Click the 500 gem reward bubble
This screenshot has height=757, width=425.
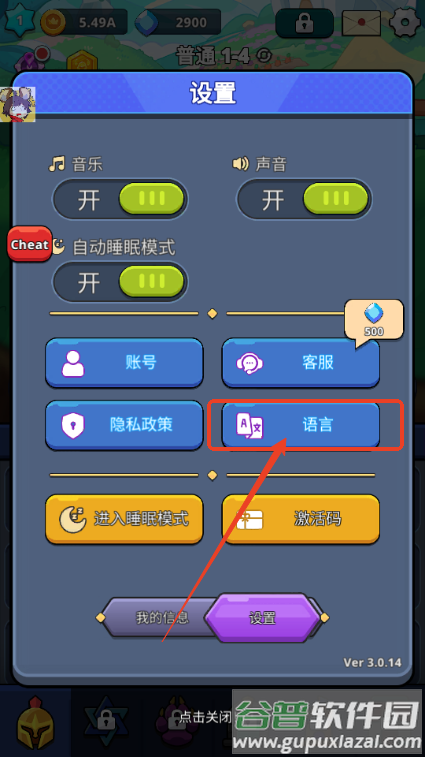tap(374, 321)
